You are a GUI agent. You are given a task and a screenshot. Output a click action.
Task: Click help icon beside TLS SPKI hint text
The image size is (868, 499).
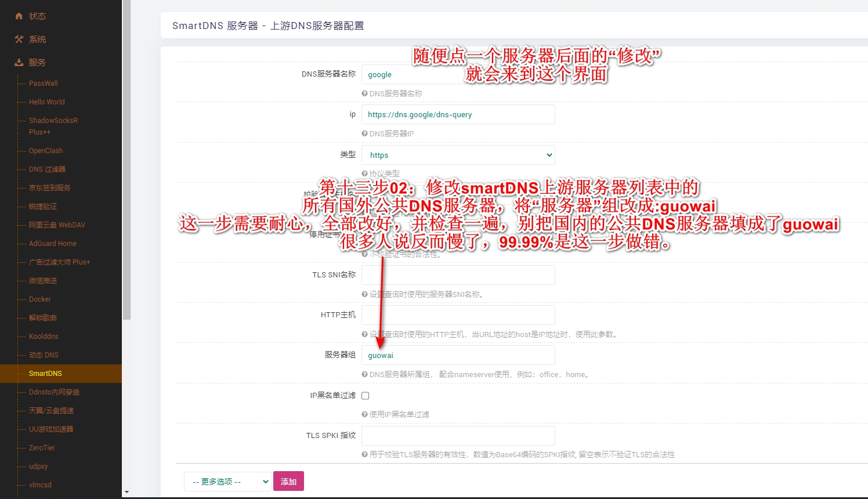365,455
